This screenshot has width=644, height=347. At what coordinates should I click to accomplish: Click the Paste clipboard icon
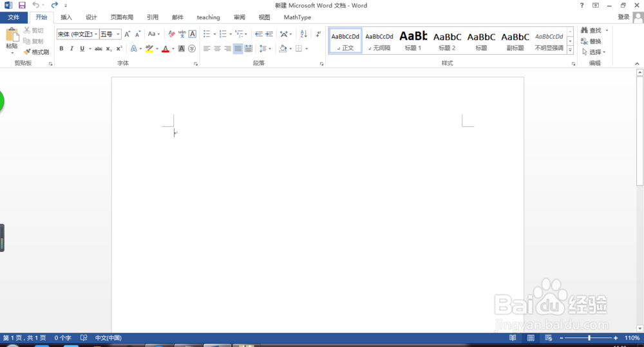tap(12, 35)
